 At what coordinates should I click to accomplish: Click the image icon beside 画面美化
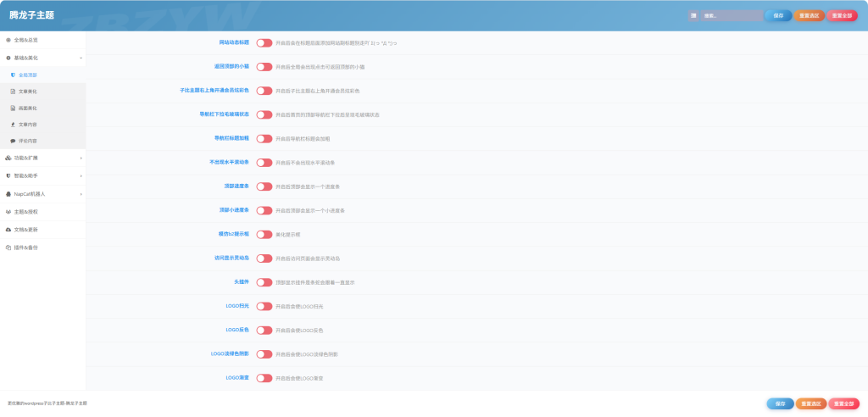[13, 108]
